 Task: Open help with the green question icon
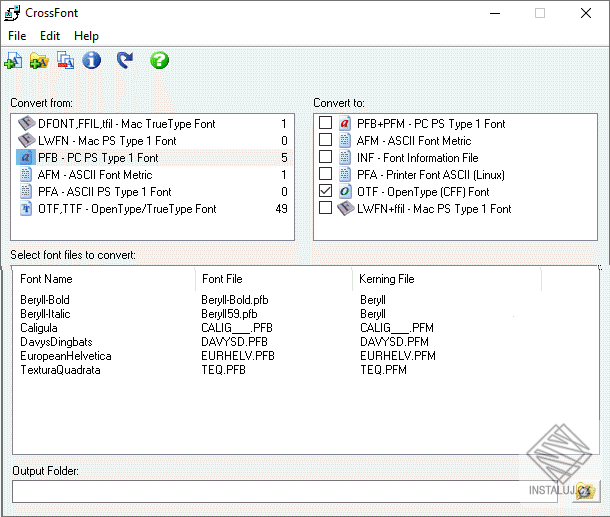tap(159, 61)
